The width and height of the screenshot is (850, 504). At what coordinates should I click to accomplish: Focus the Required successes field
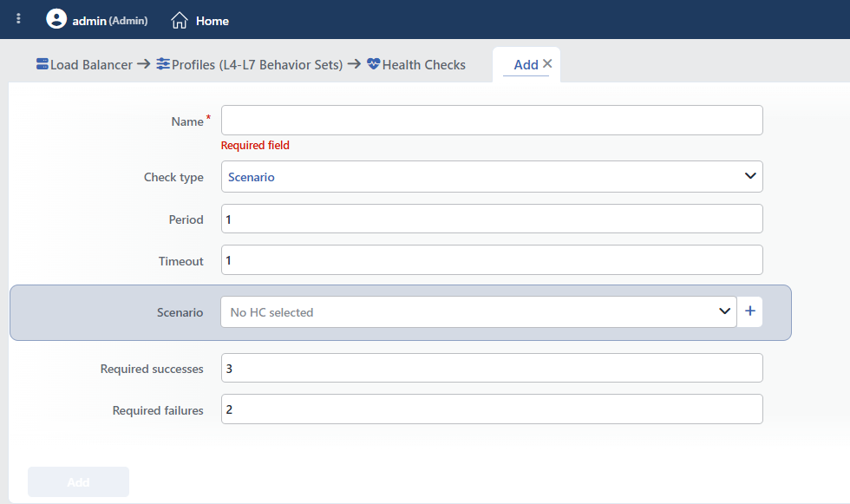pyautogui.click(x=492, y=369)
